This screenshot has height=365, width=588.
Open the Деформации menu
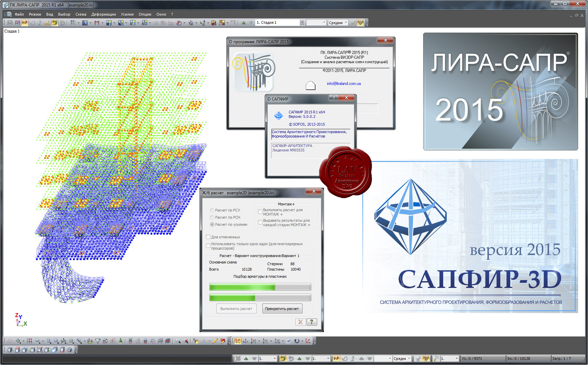click(x=103, y=14)
